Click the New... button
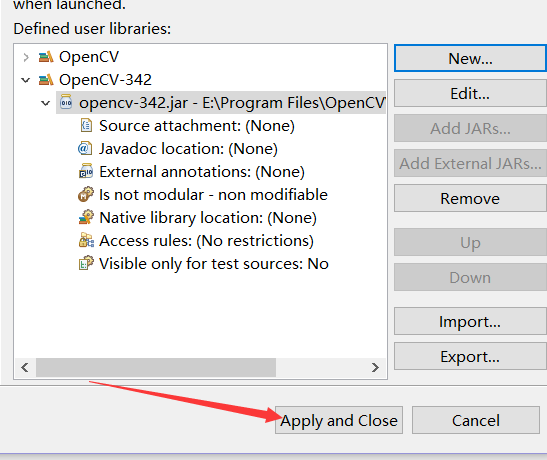Screen dimensions: 547x460 (470, 58)
